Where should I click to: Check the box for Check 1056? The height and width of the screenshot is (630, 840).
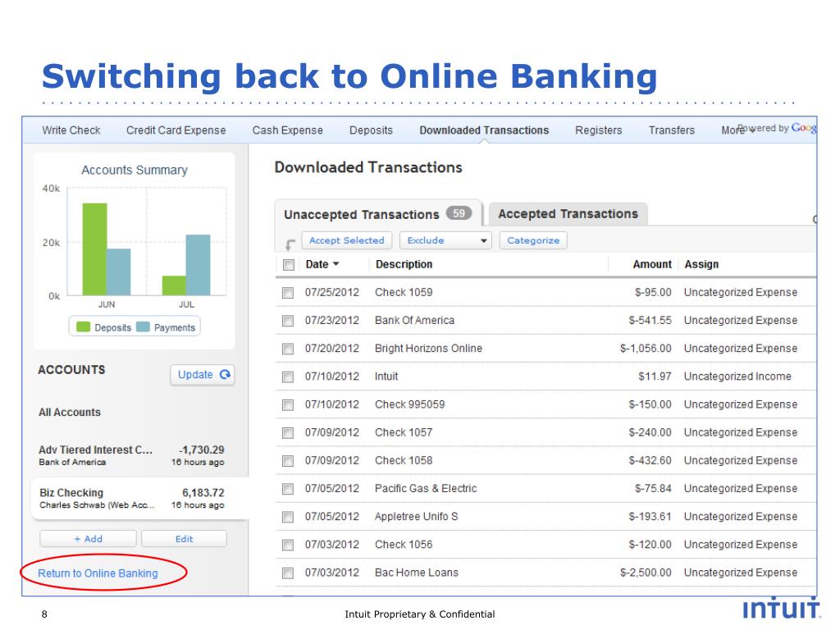(288, 545)
